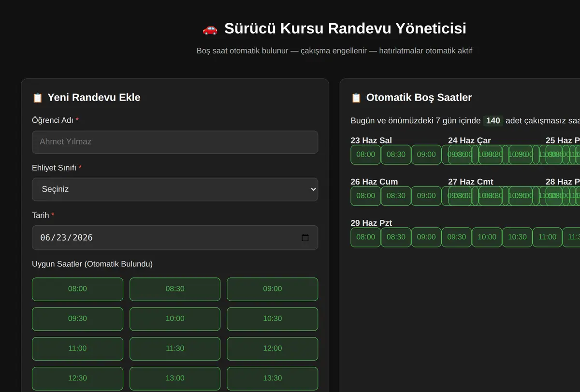Click the 24 Haz Çar day label

coord(469,141)
